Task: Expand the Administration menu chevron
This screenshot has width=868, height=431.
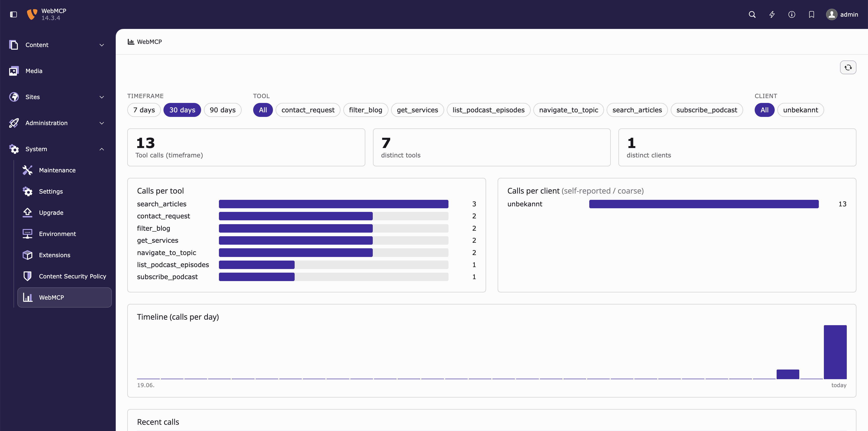Action: click(x=102, y=123)
